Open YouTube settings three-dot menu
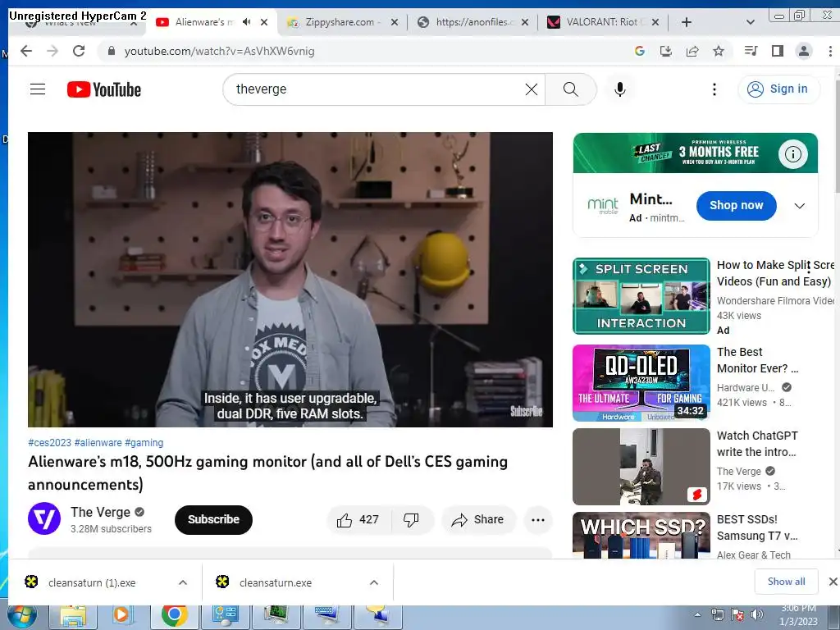 point(714,89)
